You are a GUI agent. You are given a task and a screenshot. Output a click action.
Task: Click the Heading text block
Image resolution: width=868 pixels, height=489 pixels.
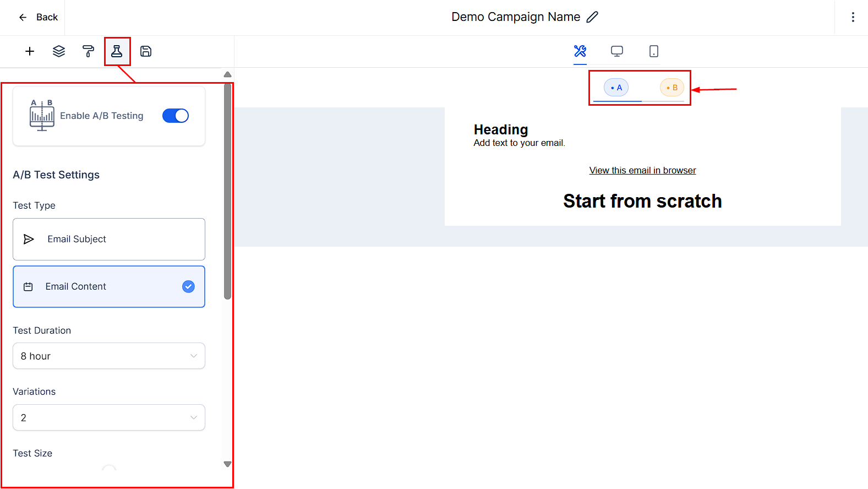click(x=501, y=129)
